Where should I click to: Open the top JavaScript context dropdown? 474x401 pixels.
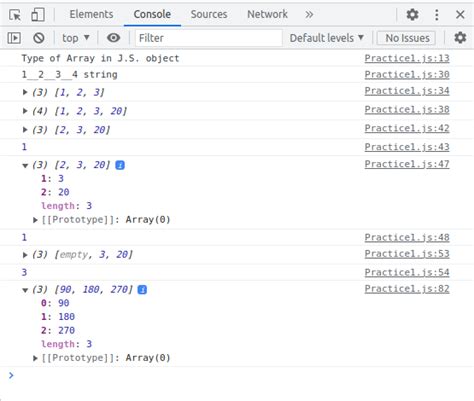(76, 38)
